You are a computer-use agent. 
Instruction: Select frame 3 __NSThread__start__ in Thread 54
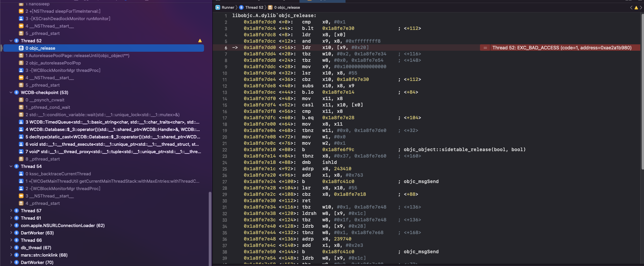tap(50, 196)
